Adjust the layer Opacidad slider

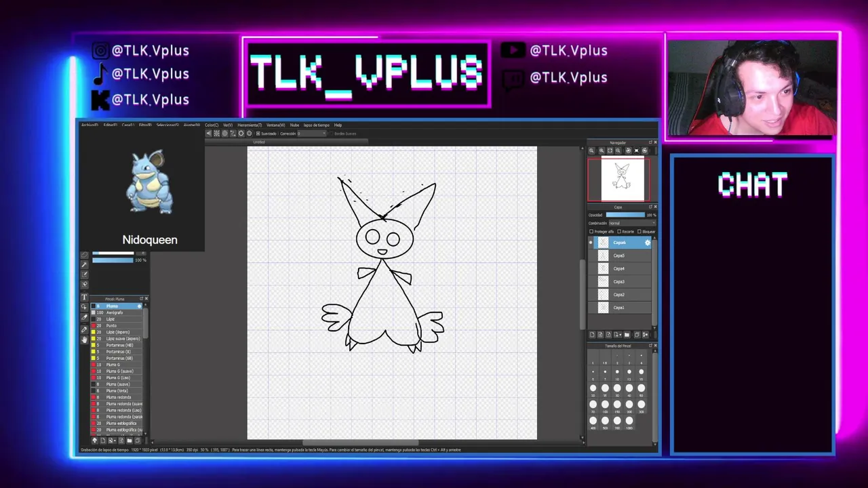coord(625,215)
